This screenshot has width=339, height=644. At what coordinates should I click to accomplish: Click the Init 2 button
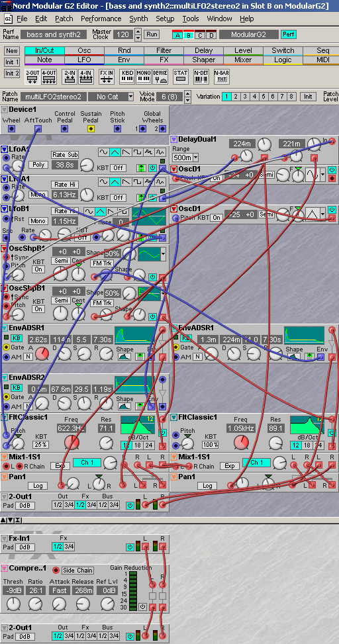[x=12, y=74]
